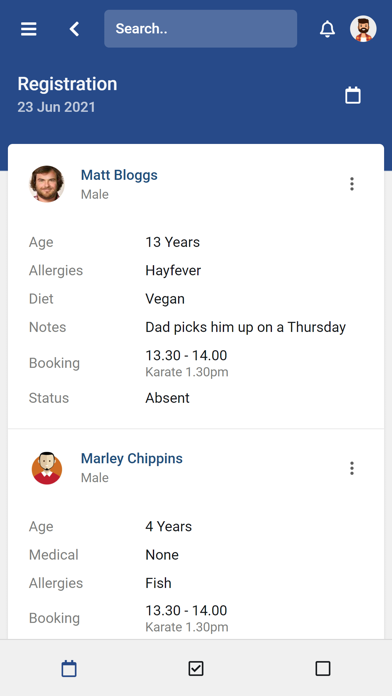Click Matt Bloggs photo thumbnail
This screenshot has height=696, width=392.
(x=47, y=184)
